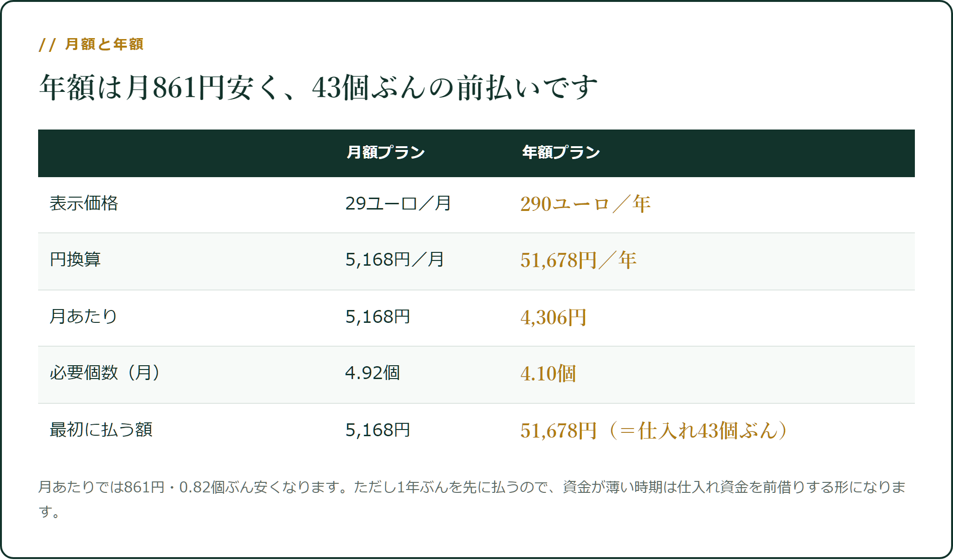Click '51,678円(=仕入れ43個ぶん)' cell
Screen dimensions: 953x560
(x=654, y=430)
